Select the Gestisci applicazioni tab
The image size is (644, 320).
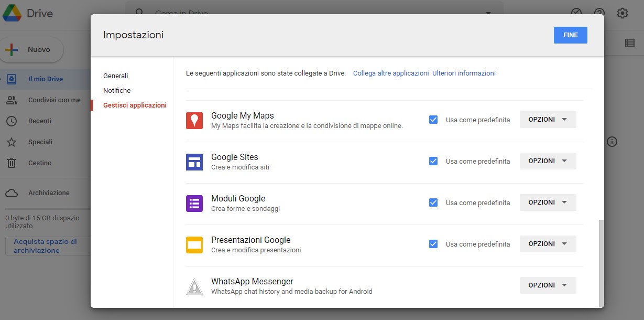click(x=135, y=105)
